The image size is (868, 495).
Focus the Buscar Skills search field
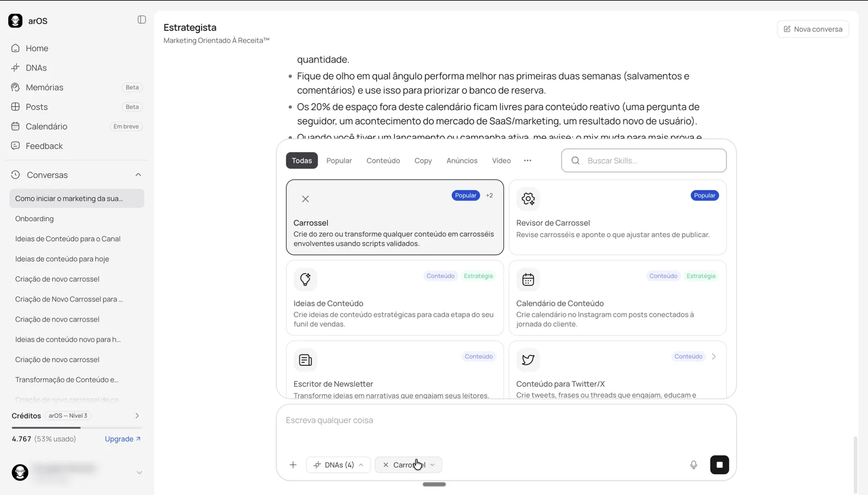(x=644, y=161)
